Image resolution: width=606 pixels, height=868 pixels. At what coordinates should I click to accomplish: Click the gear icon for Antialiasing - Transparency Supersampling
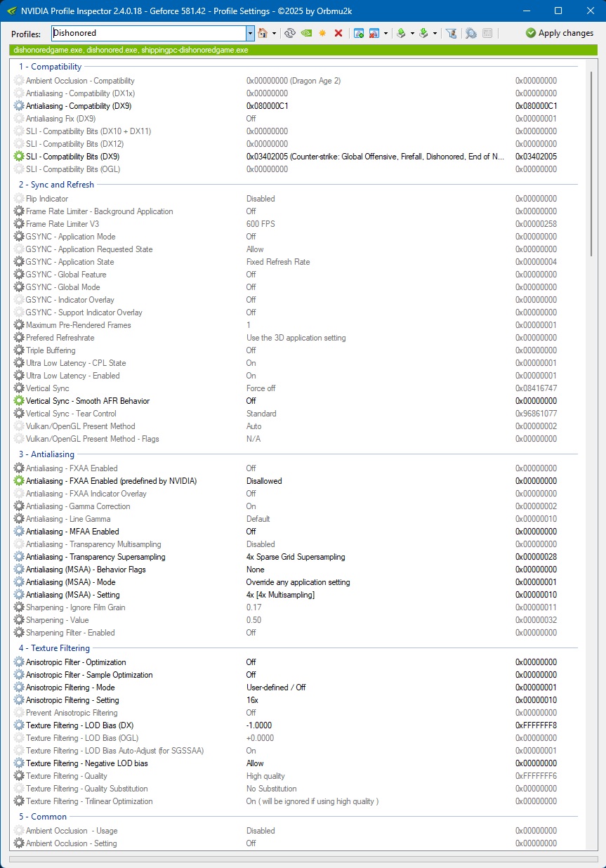pyautogui.click(x=19, y=557)
